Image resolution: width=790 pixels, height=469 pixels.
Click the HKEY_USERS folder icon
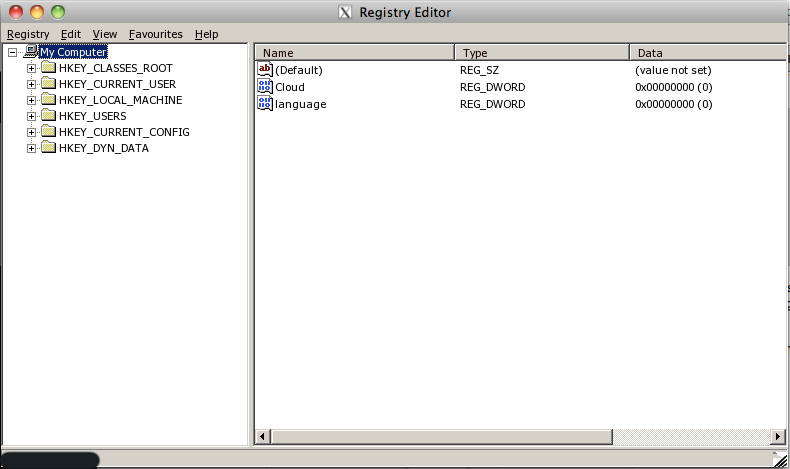(x=48, y=116)
